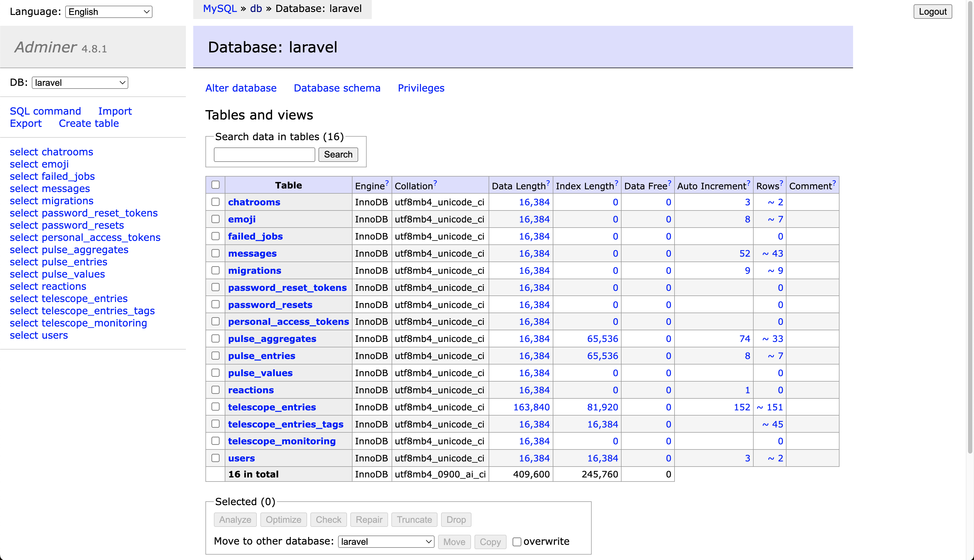This screenshot has height=560, width=974.
Task: Check the failed_jobs table checkbox
Action: tap(216, 236)
